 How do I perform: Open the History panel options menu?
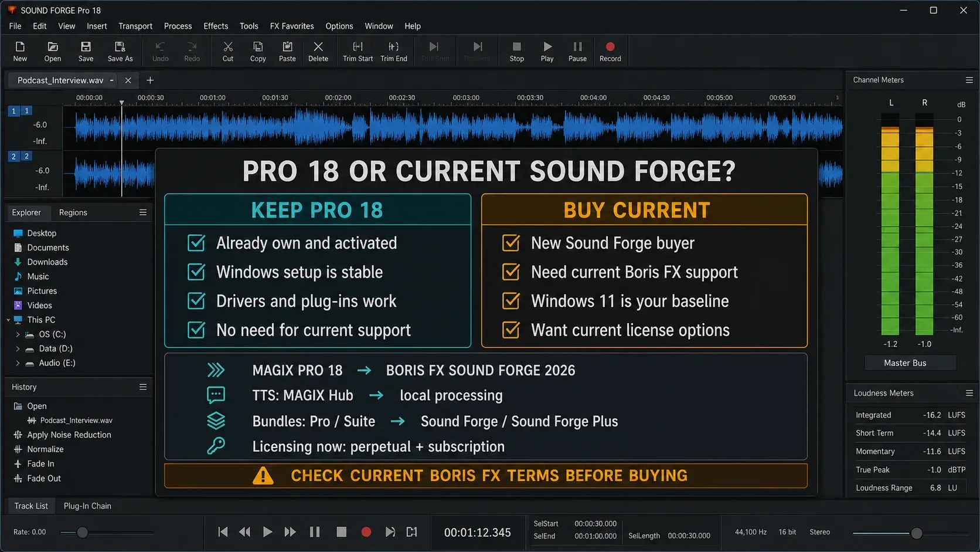(143, 387)
